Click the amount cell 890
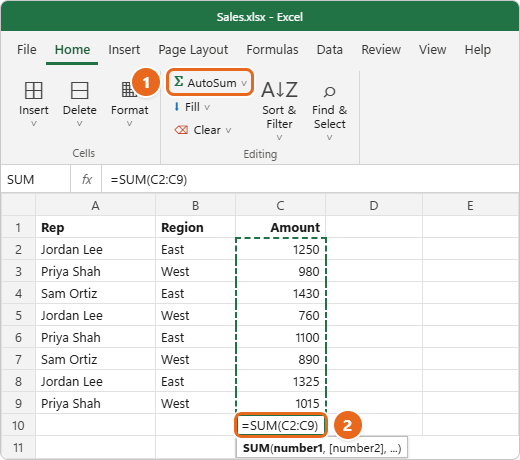This screenshot has height=460, width=520. [x=280, y=359]
